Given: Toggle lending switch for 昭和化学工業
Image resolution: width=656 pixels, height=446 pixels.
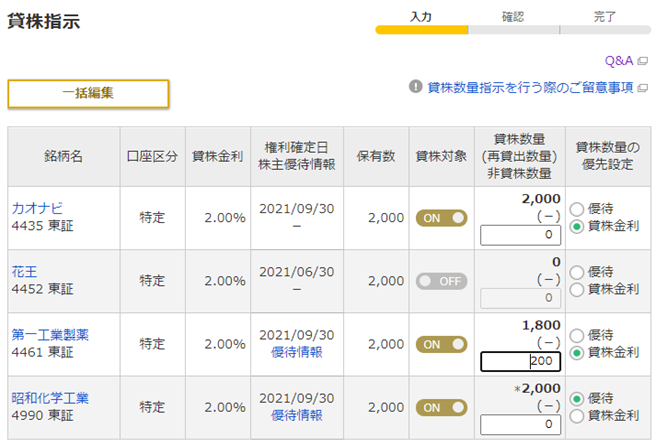Looking at the screenshot, I should [440, 407].
